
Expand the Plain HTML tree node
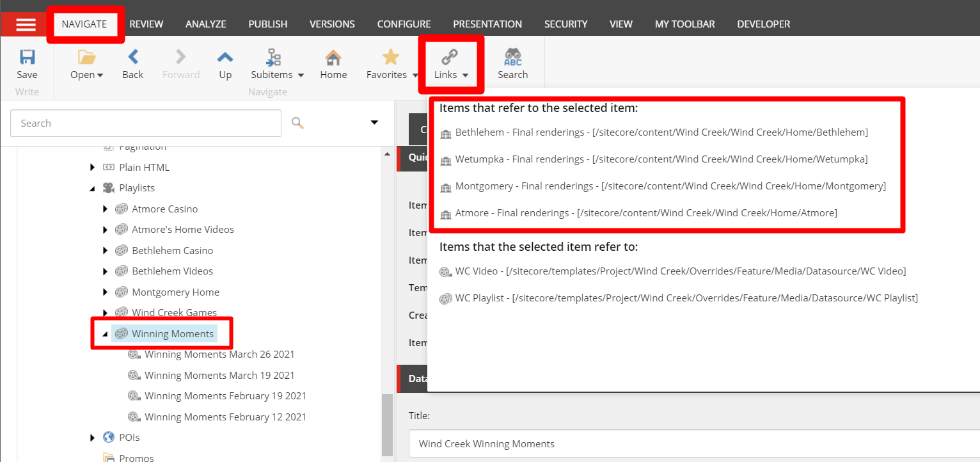[x=93, y=168]
